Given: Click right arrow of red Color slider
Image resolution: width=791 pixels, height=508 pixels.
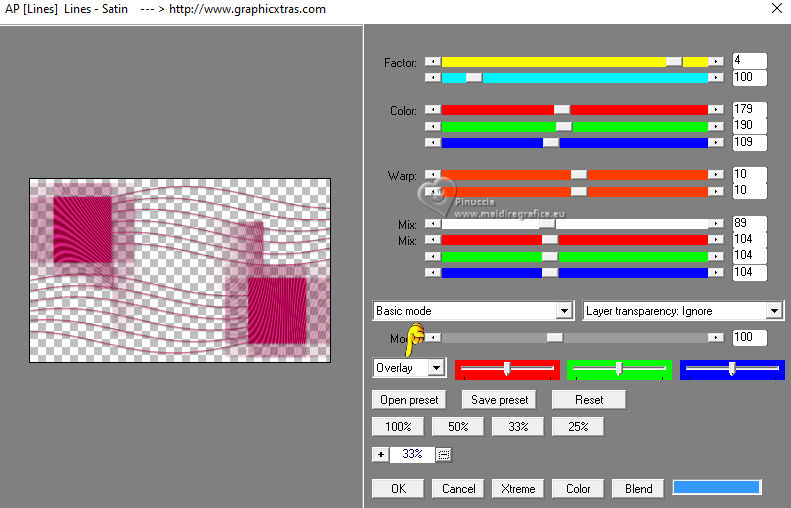Looking at the screenshot, I should pyautogui.click(x=716, y=109).
